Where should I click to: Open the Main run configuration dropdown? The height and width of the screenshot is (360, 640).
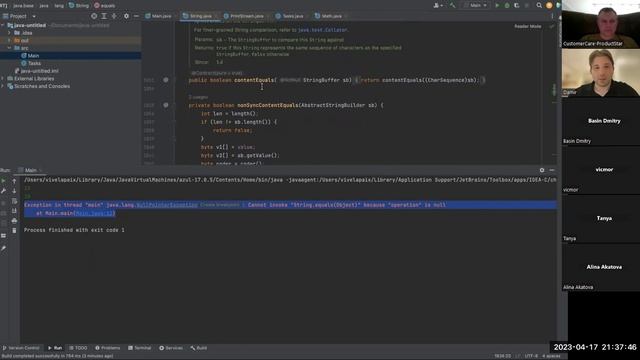(476, 6)
